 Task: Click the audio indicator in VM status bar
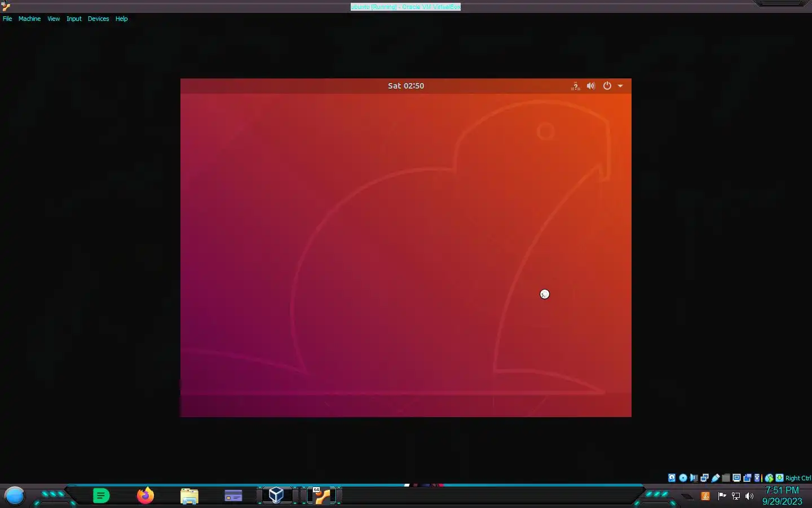point(694,478)
